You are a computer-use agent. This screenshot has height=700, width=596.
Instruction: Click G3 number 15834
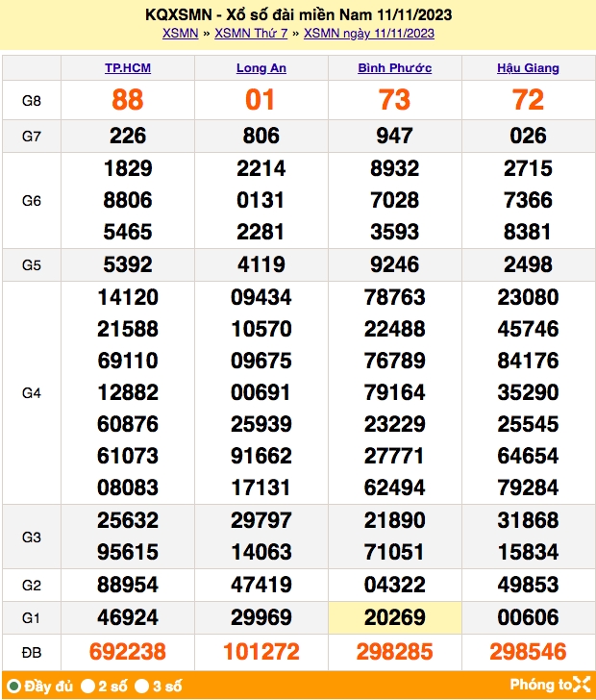click(x=528, y=552)
